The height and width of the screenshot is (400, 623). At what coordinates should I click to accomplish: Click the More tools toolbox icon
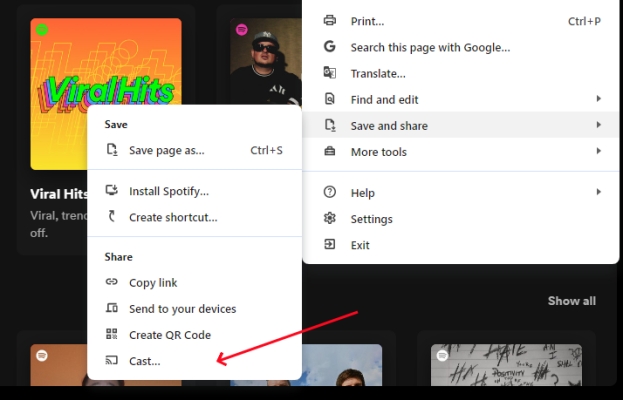330,151
